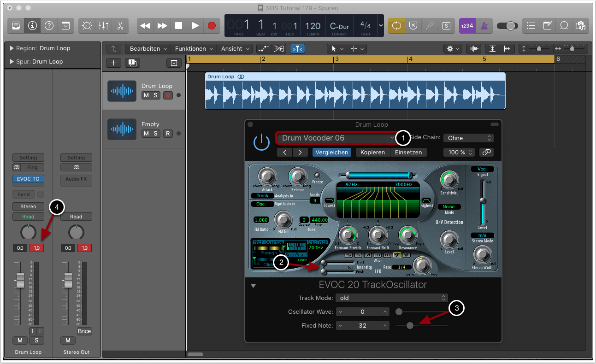Solo the Empty track
The height and width of the screenshot is (364, 596).
(156, 134)
